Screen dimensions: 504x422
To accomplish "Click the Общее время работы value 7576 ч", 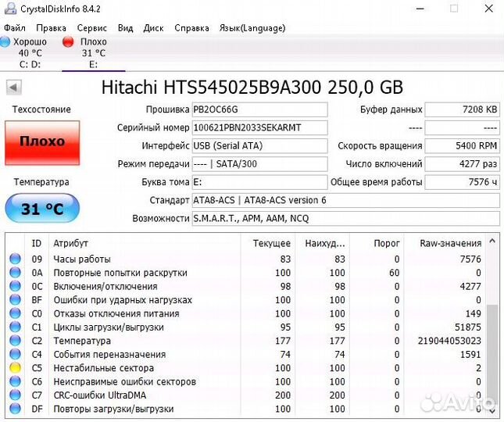I will [x=463, y=182].
